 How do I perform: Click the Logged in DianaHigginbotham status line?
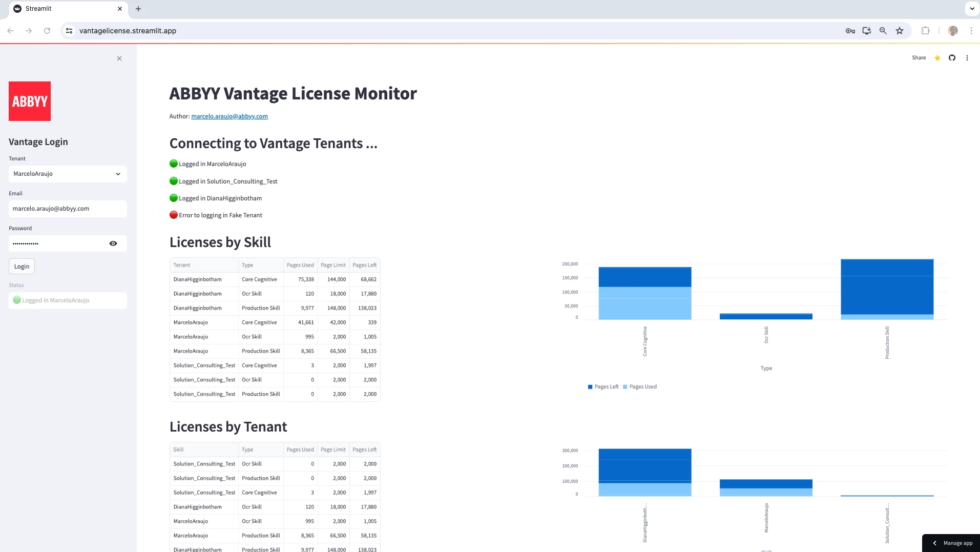[x=216, y=198]
